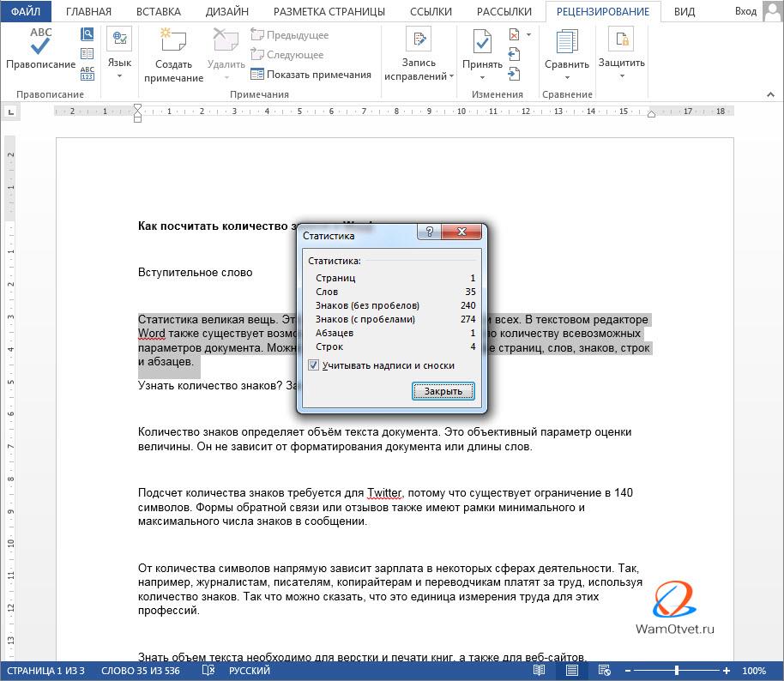784x681 pixels.
Task: Click the Вход sign-in link
Action: point(745,11)
